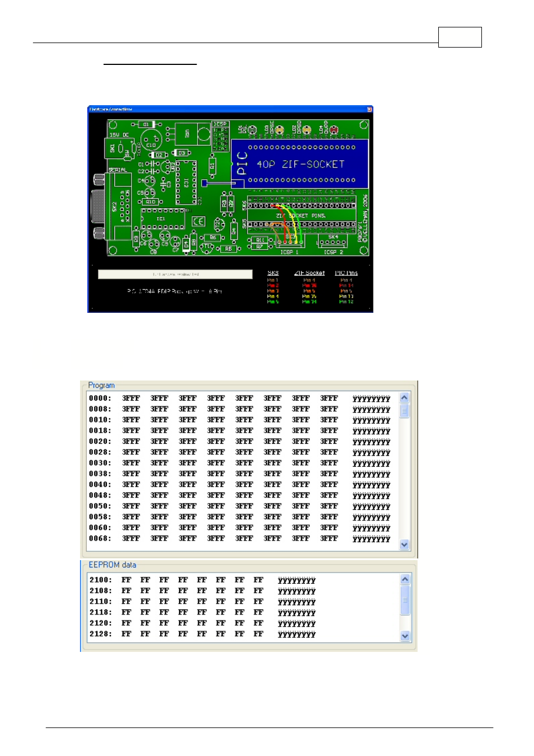Select the Program address row 0040:
Image resolution: width=534 pixels, height=756 pixels.
pyautogui.click(x=240, y=485)
